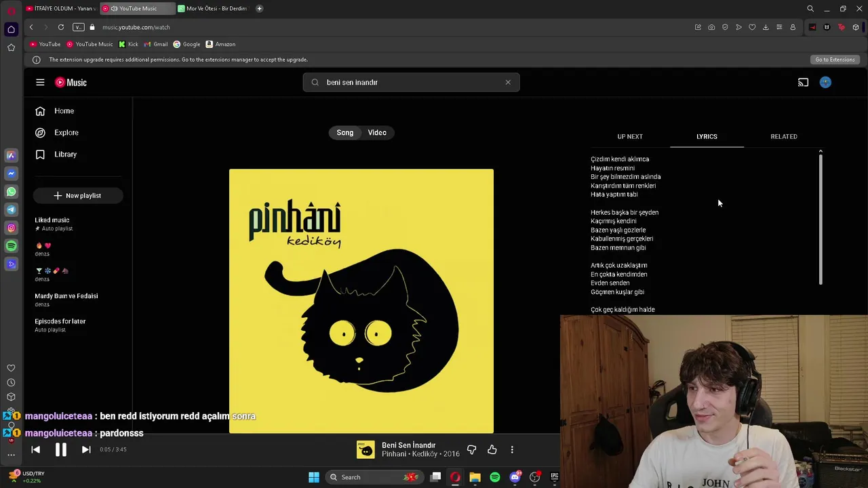Screen dimensions: 868x488
Task: Skip to the next track
Action: point(86,449)
